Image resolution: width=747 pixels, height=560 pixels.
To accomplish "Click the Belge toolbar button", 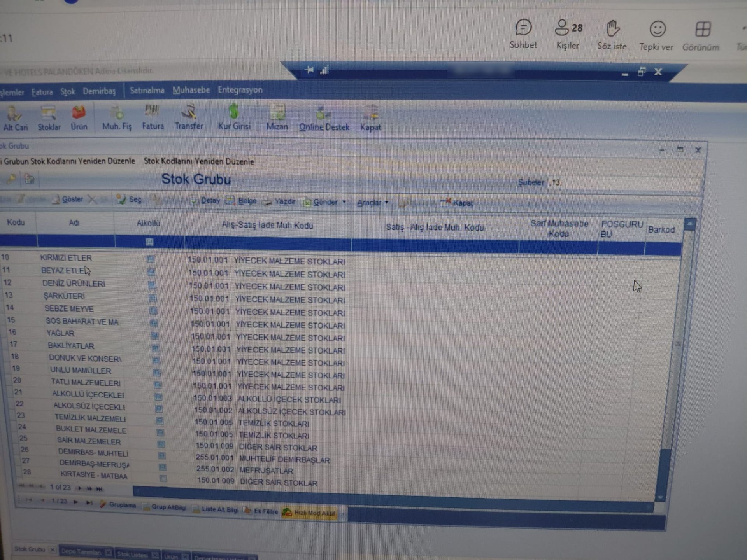I will pyautogui.click(x=241, y=201).
